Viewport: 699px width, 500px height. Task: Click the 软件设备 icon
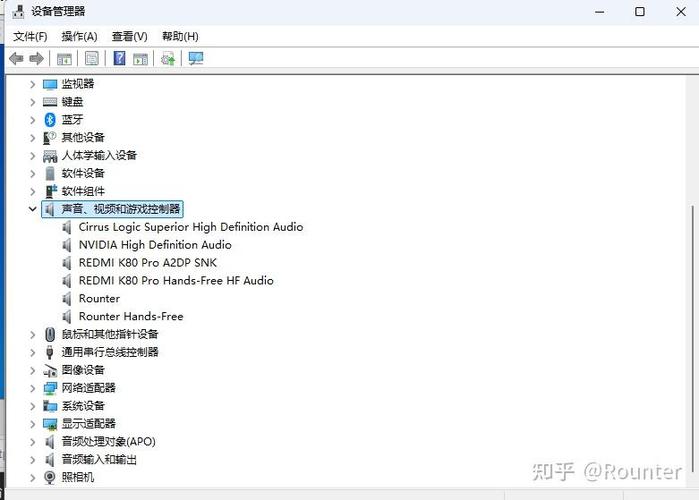[50, 173]
